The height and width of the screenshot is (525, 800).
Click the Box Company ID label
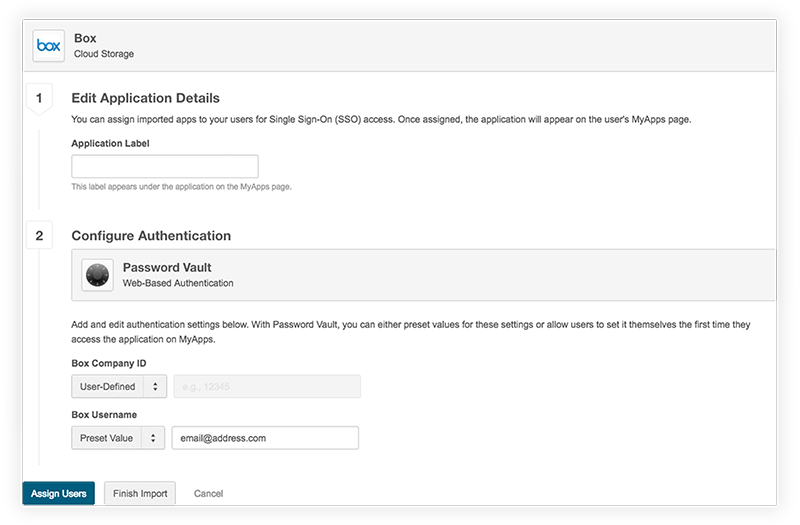[x=109, y=363]
